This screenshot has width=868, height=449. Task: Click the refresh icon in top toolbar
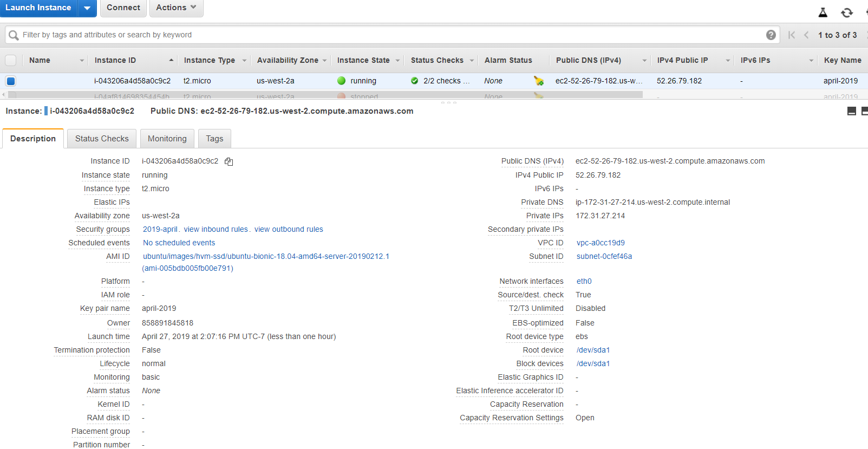847,12
